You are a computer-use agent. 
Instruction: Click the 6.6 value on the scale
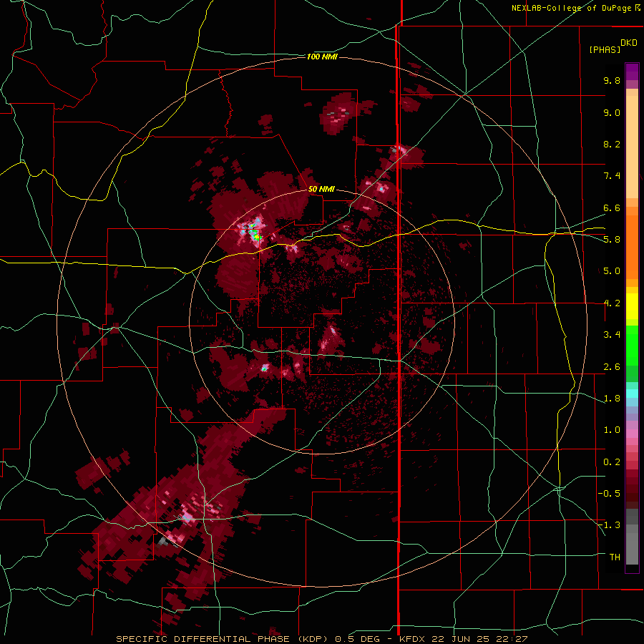612,208
